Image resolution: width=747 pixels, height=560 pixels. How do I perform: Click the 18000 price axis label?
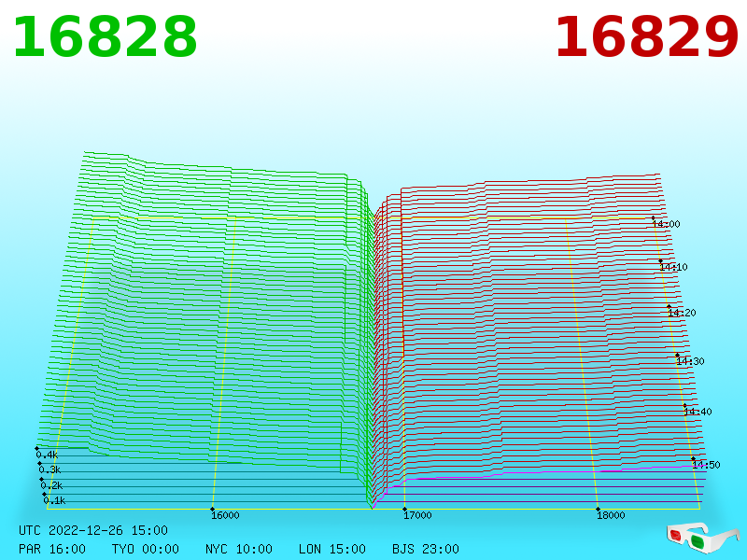(x=611, y=515)
